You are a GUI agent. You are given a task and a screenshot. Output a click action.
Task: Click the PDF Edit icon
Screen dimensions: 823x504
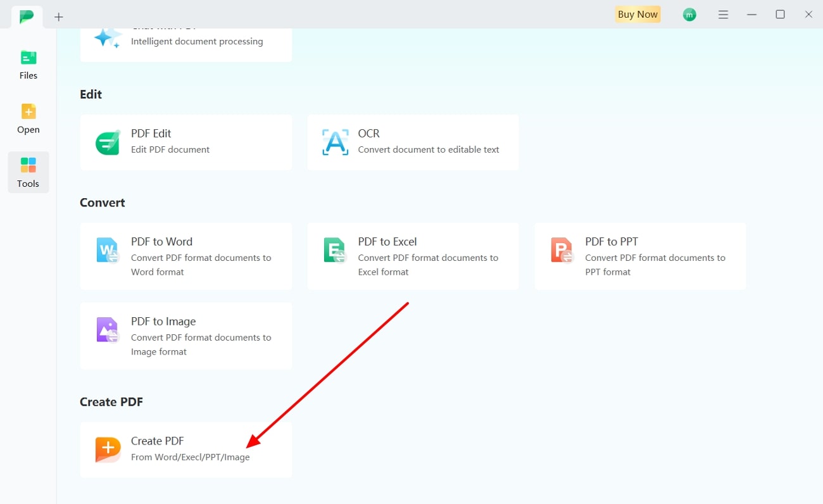coord(108,142)
